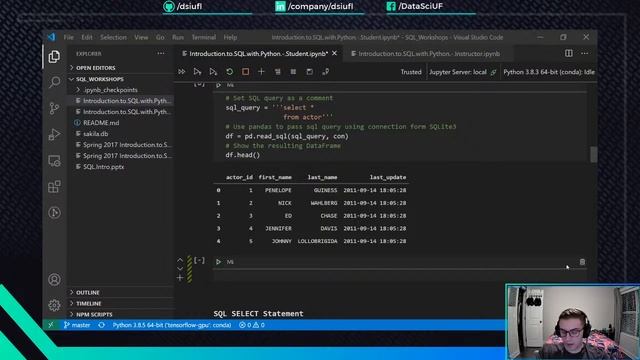Click the PENELOPE first_name cell
Screen dimensions: 640x360
(x=278, y=190)
